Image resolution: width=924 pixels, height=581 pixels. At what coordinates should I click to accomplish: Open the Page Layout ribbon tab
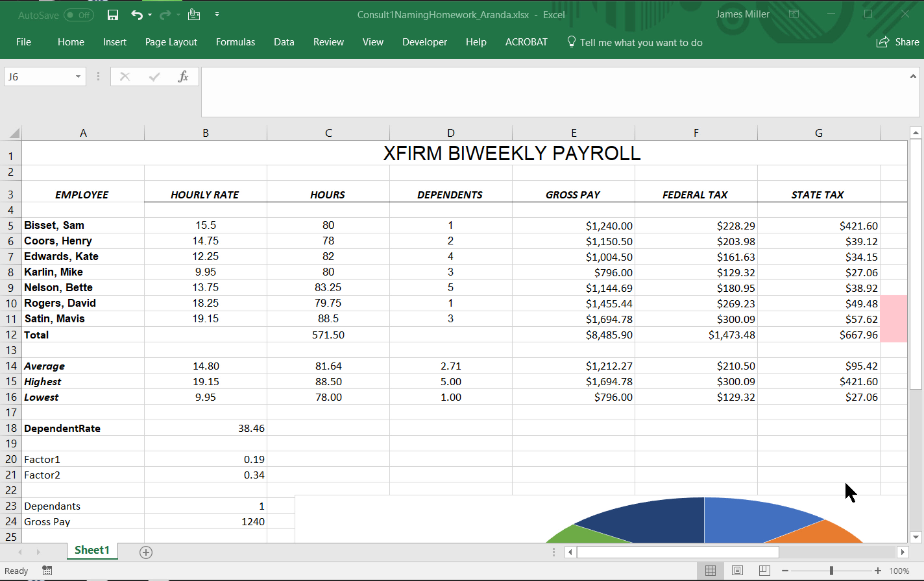tap(171, 42)
